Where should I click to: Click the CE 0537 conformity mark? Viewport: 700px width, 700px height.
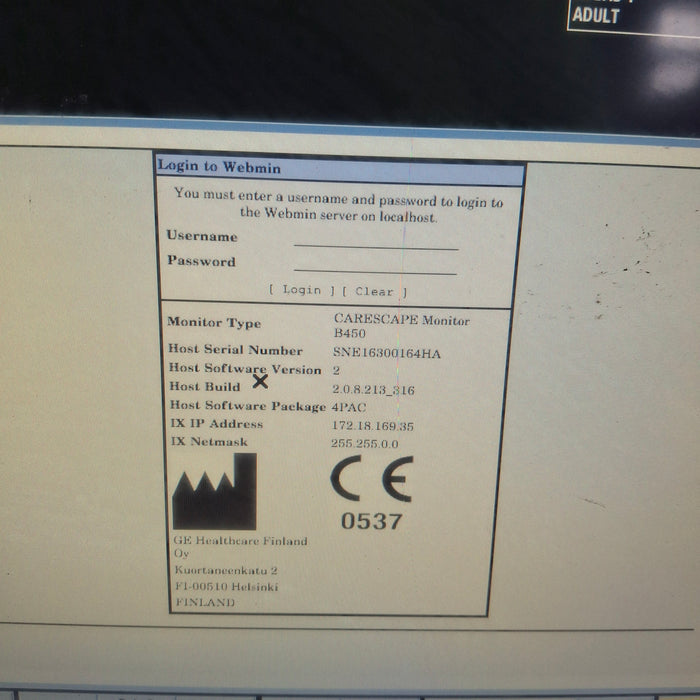pos(371,493)
